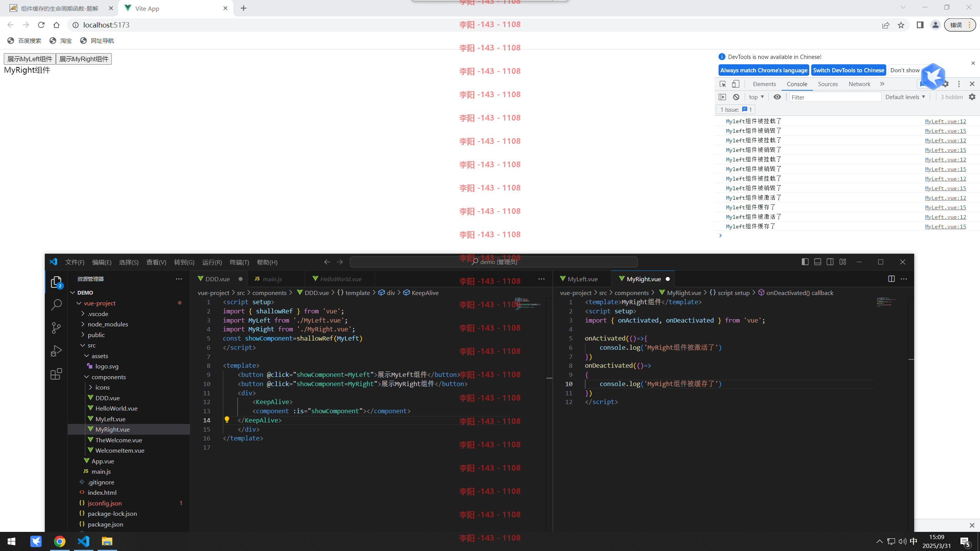The height and width of the screenshot is (551, 980).
Task: Open top execution context dropdown
Action: [x=756, y=97]
